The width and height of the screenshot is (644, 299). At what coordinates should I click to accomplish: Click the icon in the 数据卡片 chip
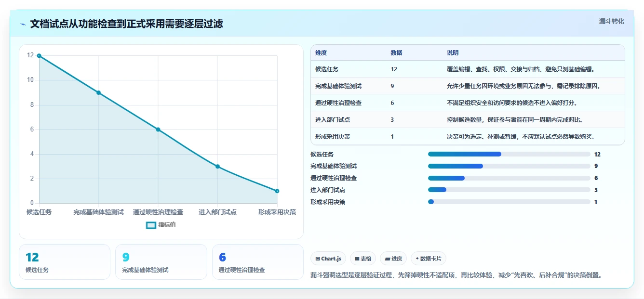pos(417,259)
